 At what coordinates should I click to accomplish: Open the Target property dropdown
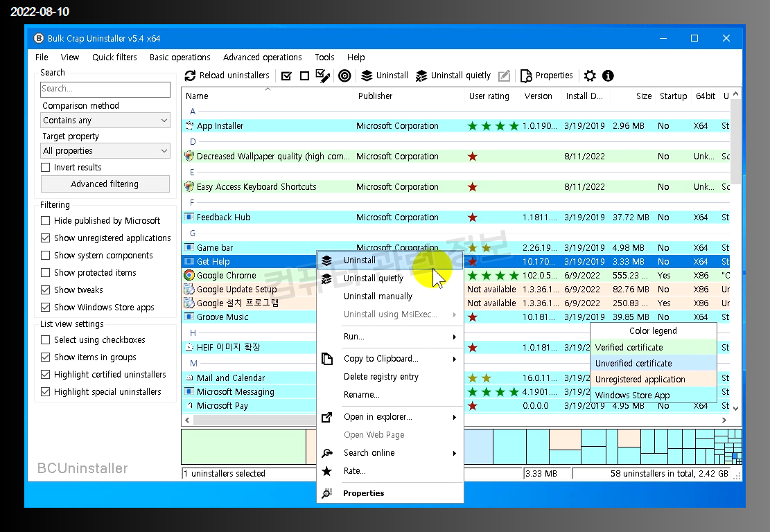coord(105,151)
